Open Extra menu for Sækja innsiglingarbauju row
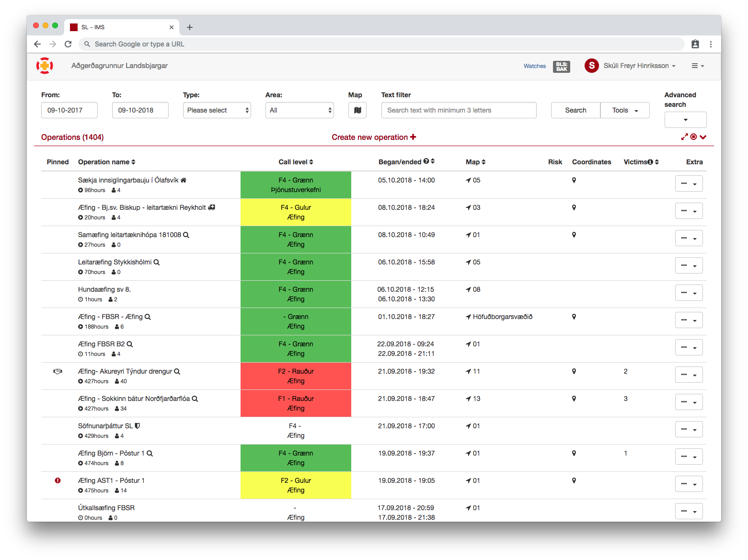This screenshot has width=748, height=560. pos(689,183)
